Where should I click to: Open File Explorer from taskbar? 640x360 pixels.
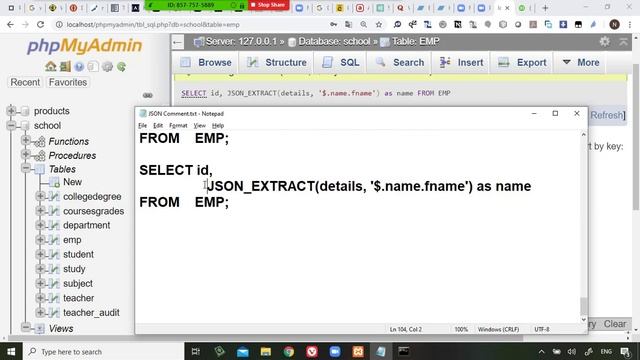click(x=266, y=351)
